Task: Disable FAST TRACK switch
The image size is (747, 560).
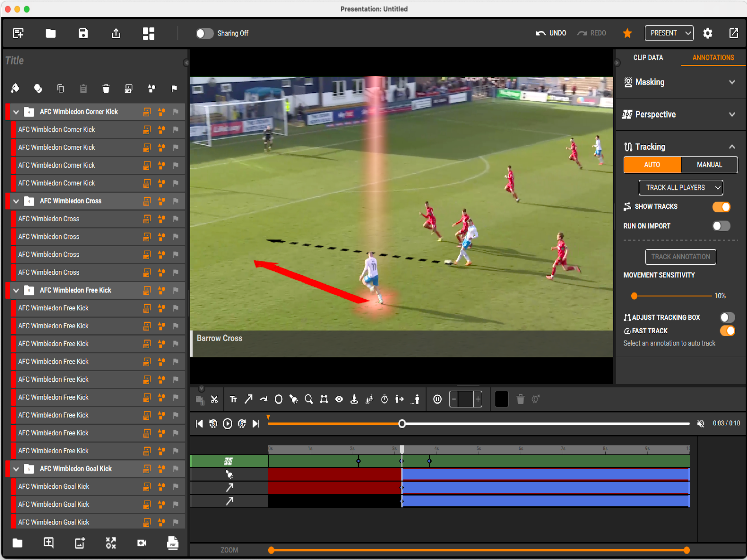Action: point(727,331)
